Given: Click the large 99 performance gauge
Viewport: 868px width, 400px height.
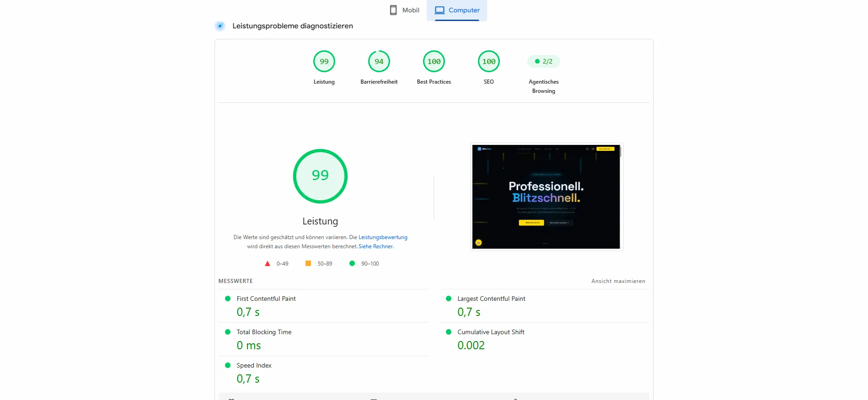Looking at the screenshot, I should (320, 176).
